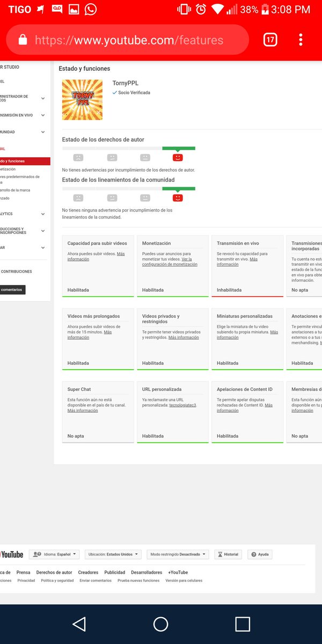Expand Traducciones y transcripciones sidebar section
The width and height of the screenshot is (322, 644).
coord(43,231)
